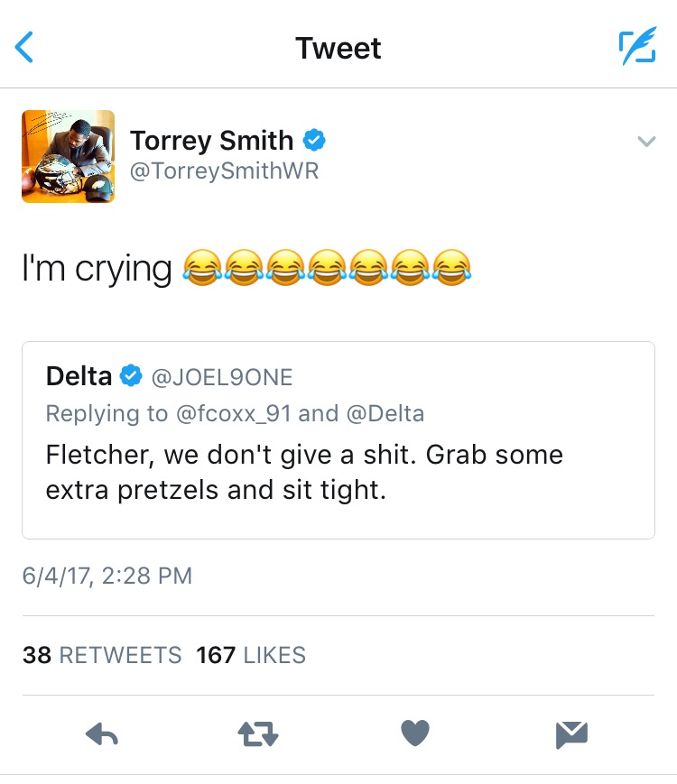Reply to Torrey Smith's tweet
Screen dimensions: 677x784
[102, 735]
